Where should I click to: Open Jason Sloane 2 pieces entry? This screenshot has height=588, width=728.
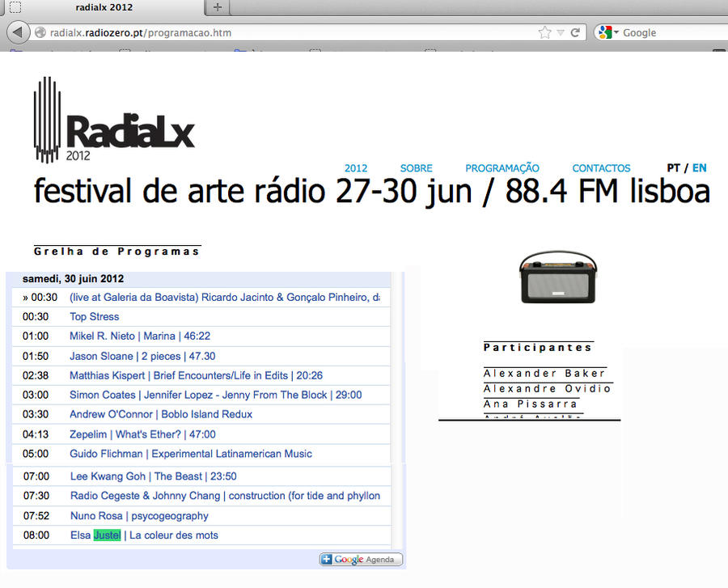(142, 357)
